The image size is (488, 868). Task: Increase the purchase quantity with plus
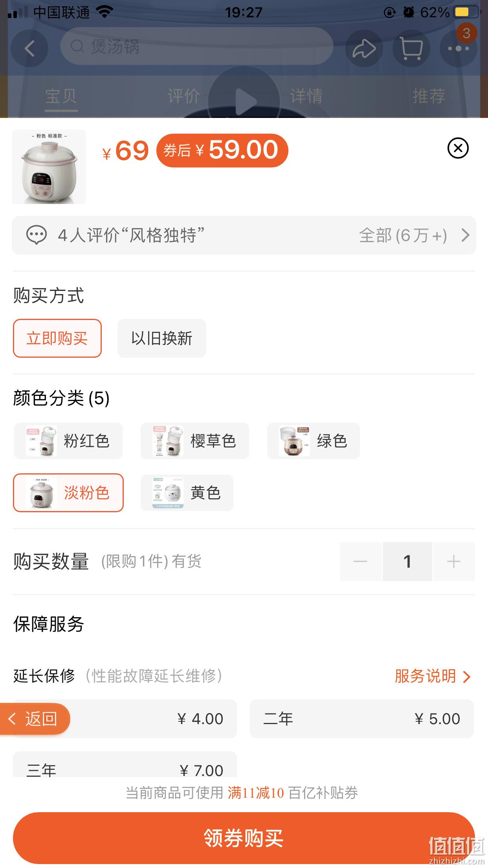click(454, 561)
